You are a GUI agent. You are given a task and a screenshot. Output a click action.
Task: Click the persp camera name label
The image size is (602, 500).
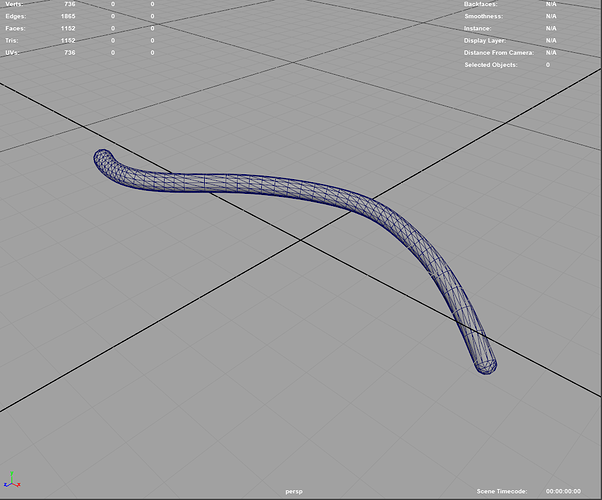(x=295, y=492)
